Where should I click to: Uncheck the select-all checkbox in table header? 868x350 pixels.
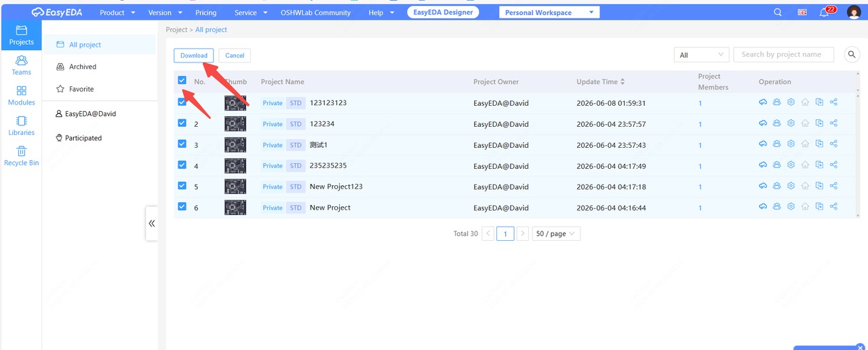click(x=182, y=81)
